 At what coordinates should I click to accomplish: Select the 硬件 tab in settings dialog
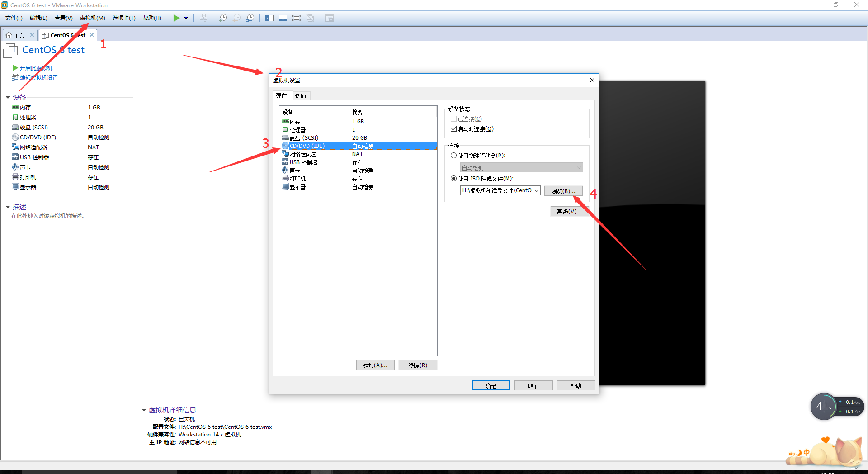(282, 96)
